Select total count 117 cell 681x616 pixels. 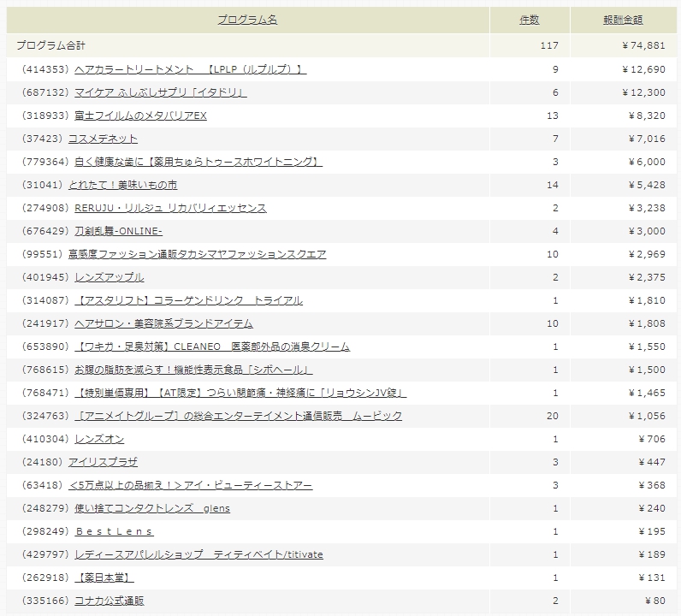[x=549, y=45]
